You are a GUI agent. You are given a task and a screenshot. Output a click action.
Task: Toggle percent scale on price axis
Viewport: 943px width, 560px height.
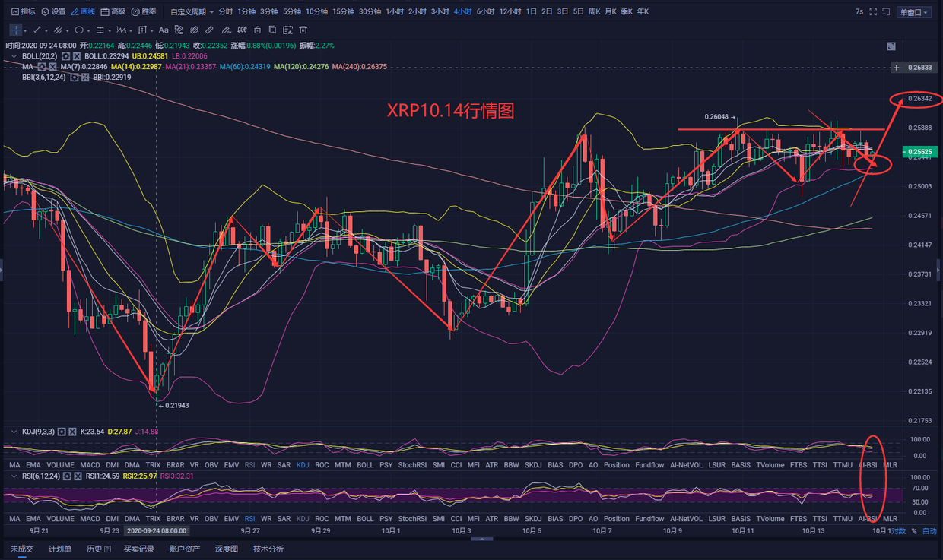pos(913,531)
